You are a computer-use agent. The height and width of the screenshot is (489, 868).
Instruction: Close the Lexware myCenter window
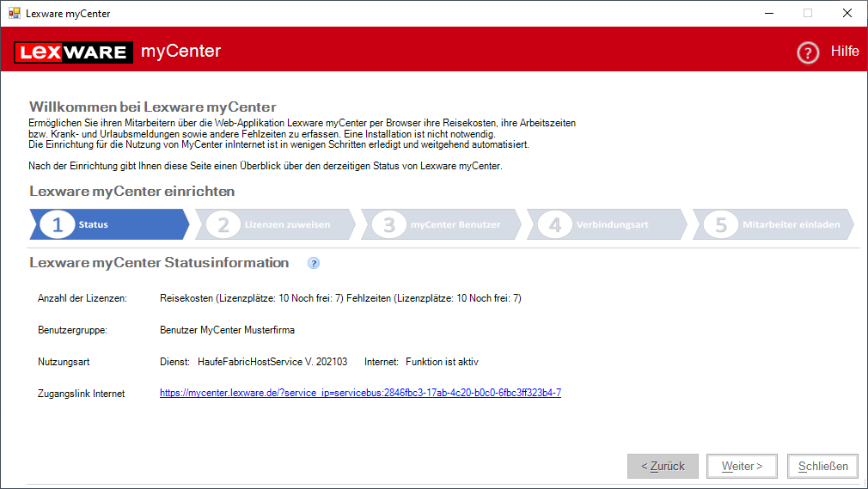[847, 13]
